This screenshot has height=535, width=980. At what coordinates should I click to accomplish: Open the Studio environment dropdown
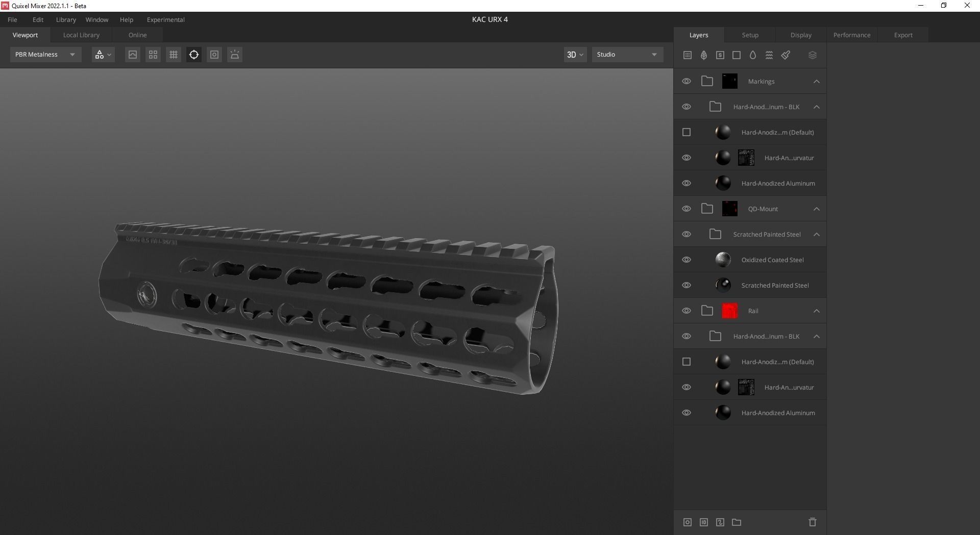pyautogui.click(x=627, y=55)
